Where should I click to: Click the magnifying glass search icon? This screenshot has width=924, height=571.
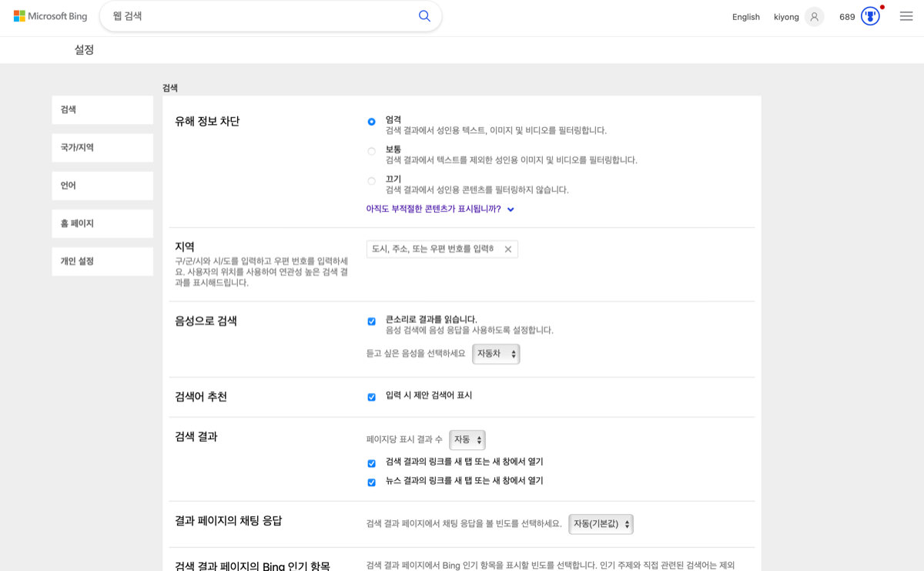coord(424,16)
